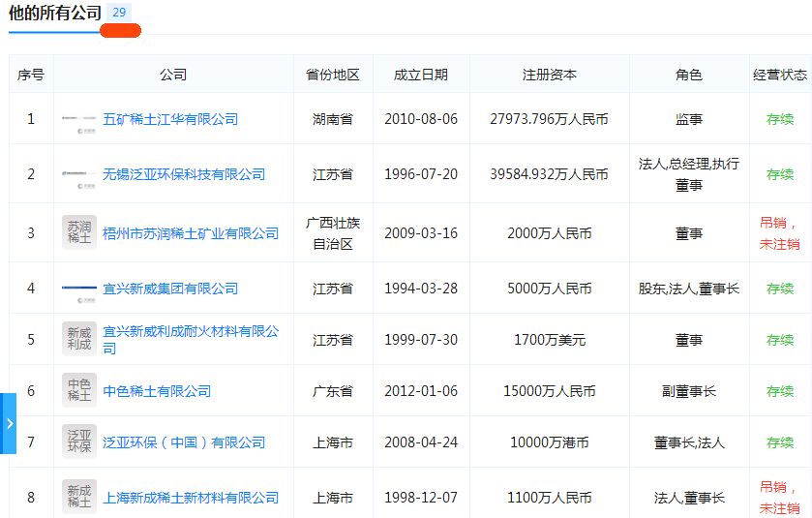Image resolution: width=812 pixels, height=518 pixels.
Task: Click 存续 status for 中色稀土有限公司
Action: point(780,390)
